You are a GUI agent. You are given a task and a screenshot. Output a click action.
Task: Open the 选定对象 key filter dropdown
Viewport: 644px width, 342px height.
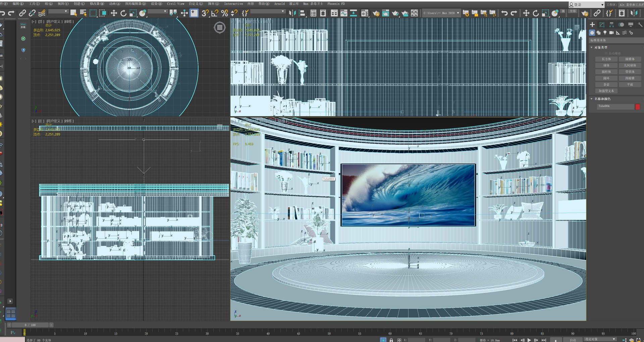[x=600, y=339]
